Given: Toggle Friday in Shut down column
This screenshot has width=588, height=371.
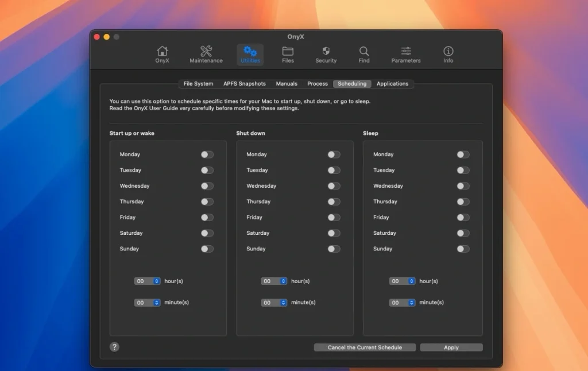Looking at the screenshot, I should [x=334, y=218].
